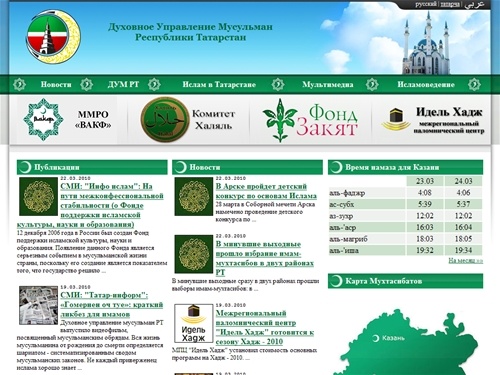Click the site title Духовное Управление Мусульман

(190, 32)
